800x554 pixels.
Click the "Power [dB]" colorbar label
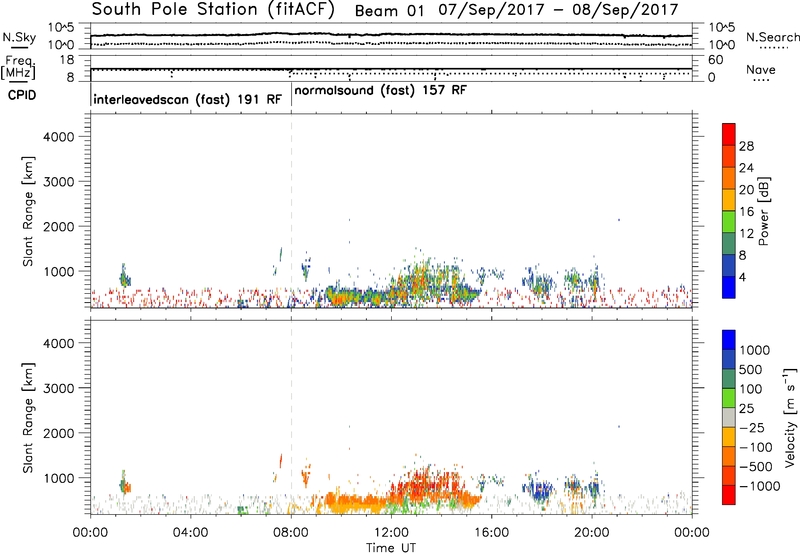pos(764,211)
